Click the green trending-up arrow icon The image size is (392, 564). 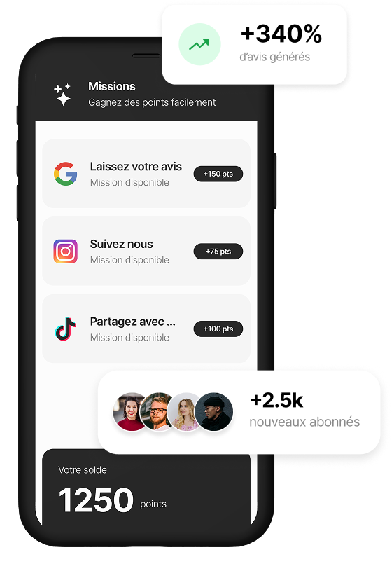(199, 44)
